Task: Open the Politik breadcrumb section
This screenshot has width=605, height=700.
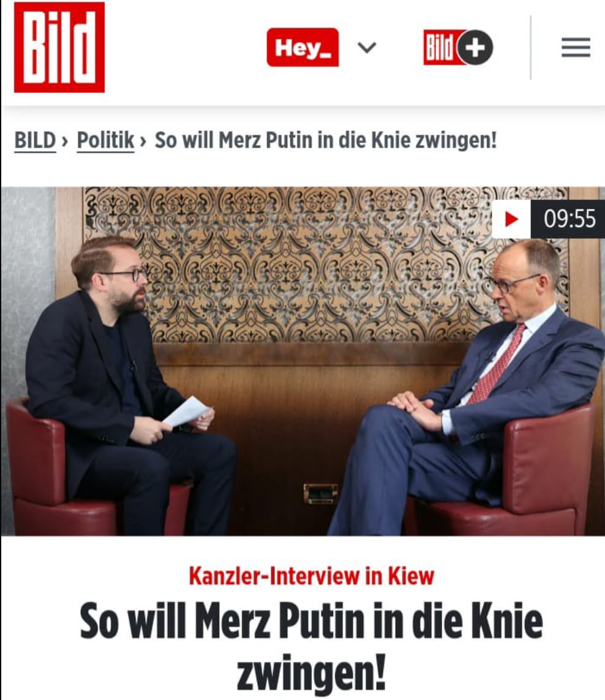Action: pyautogui.click(x=105, y=140)
